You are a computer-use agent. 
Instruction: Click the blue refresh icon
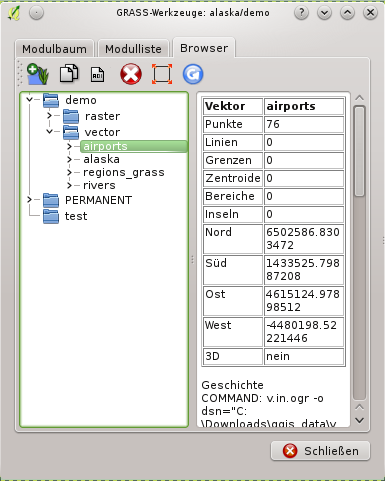pyautogui.click(x=193, y=74)
